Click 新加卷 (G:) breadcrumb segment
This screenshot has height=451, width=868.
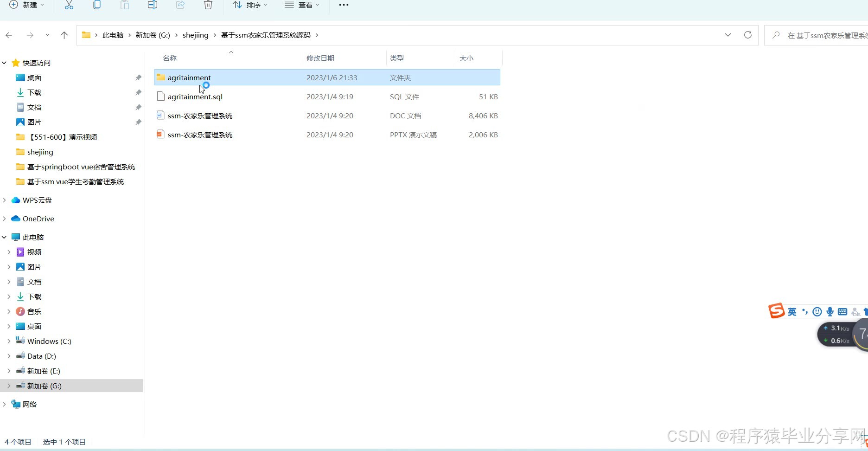tap(153, 35)
